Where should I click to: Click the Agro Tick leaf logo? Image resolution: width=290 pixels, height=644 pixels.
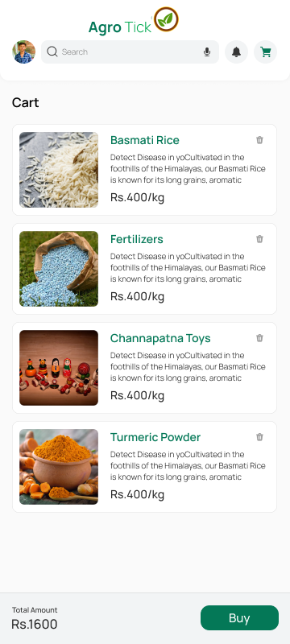pos(167,19)
